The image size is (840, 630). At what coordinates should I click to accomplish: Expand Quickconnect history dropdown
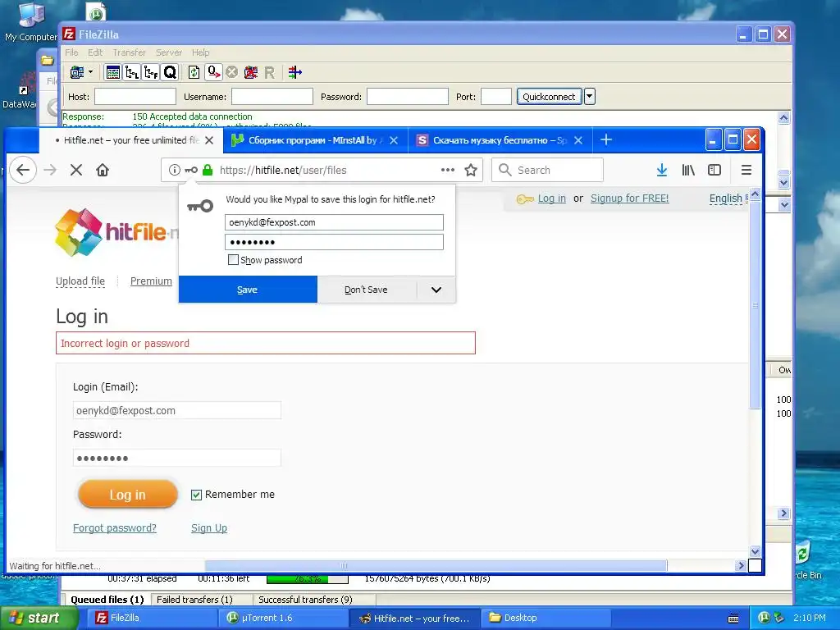[589, 97]
